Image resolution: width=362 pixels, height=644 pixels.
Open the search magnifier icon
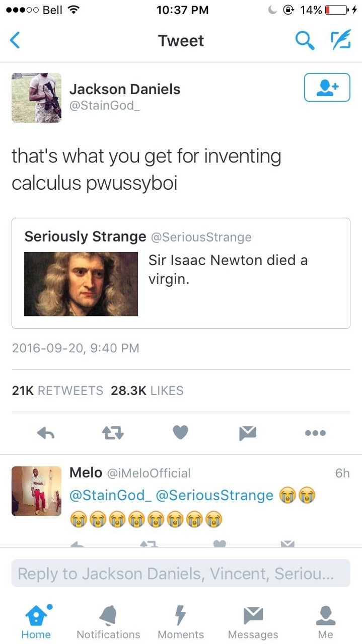click(x=305, y=40)
